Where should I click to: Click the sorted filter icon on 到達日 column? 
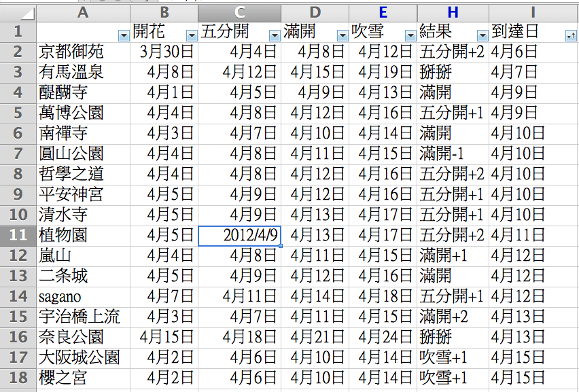pos(572,35)
